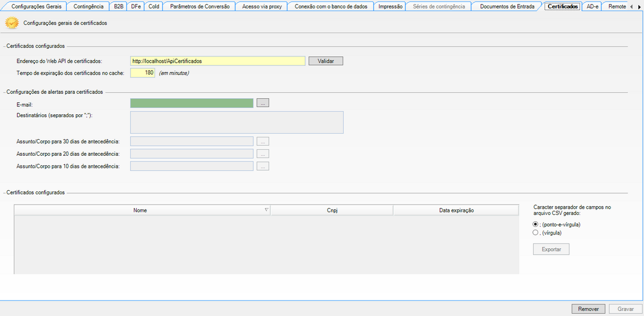
Task: Click the '(em minutos)' text
Action: pyautogui.click(x=174, y=73)
